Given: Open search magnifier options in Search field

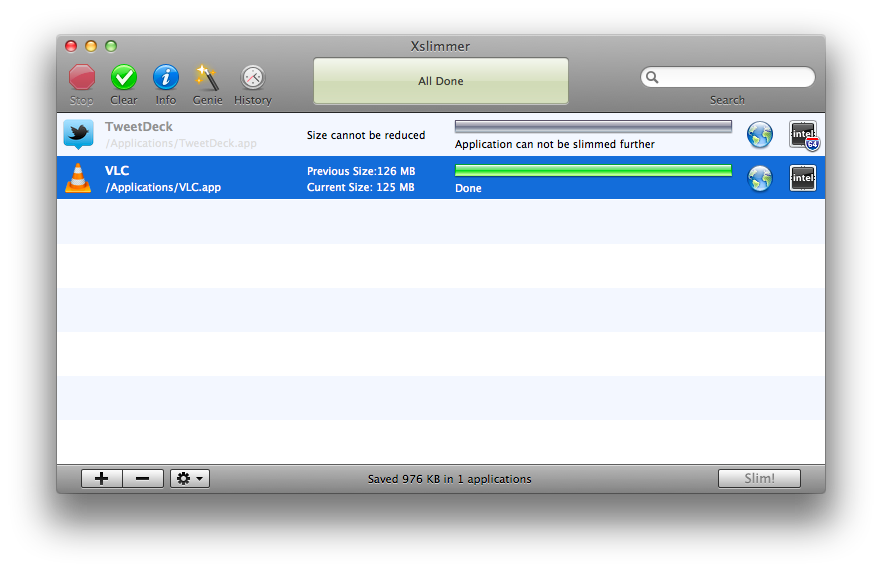Looking at the screenshot, I should coord(652,78).
